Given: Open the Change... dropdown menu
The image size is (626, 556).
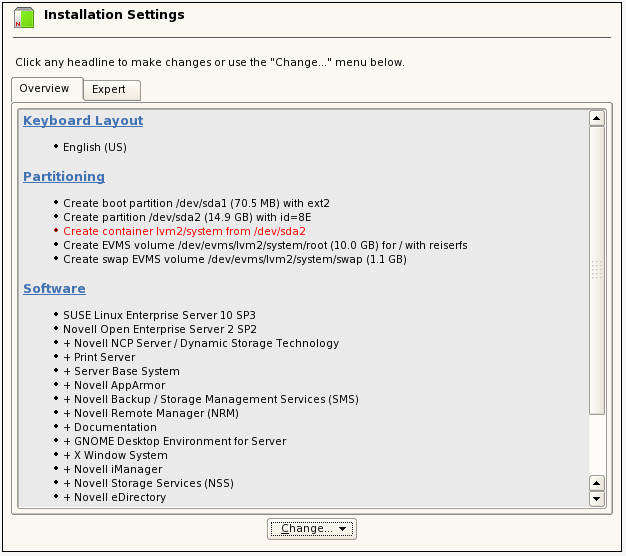Looking at the screenshot, I should [312, 529].
